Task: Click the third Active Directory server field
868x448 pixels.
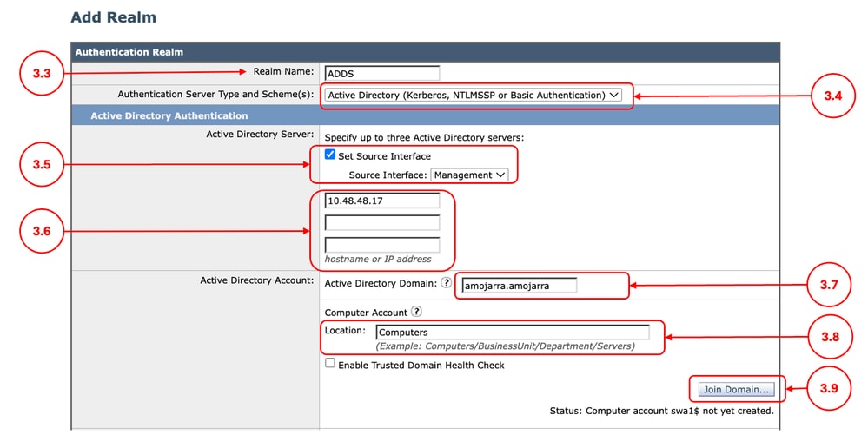Action: coord(382,245)
